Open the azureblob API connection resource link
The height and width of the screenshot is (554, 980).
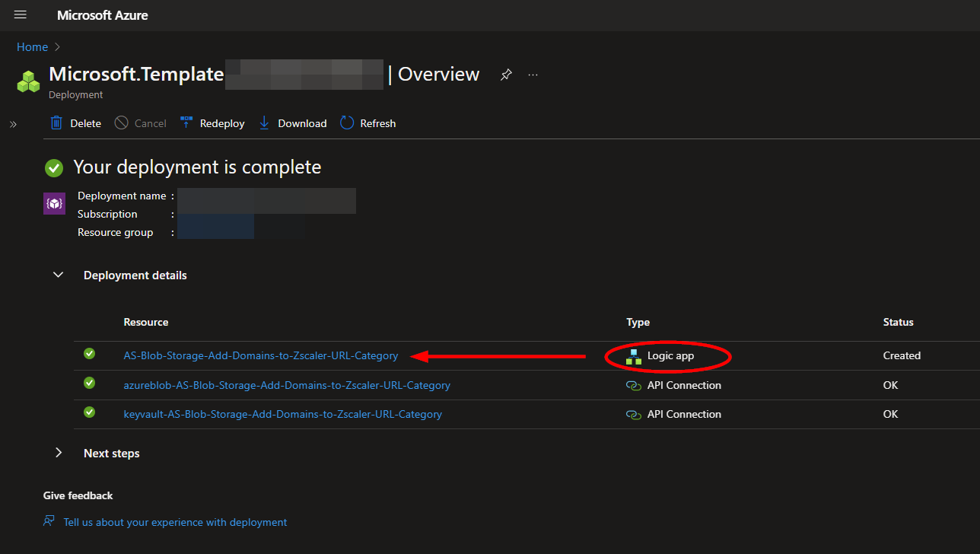pos(287,385)
